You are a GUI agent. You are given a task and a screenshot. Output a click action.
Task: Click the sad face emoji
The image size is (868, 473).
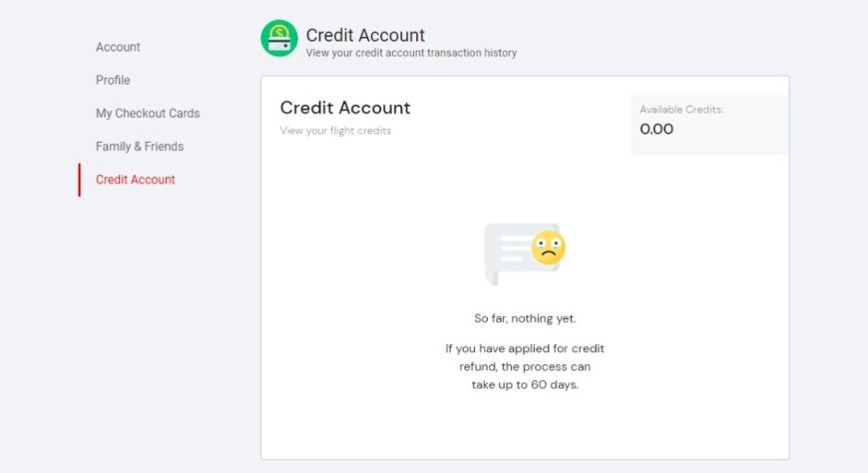(x=548, y=247)
